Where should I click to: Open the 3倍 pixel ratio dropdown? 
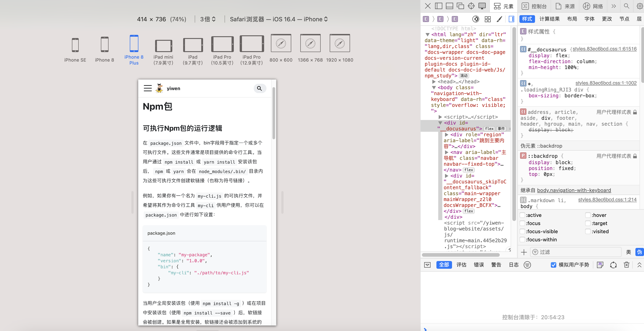point(208,19)
